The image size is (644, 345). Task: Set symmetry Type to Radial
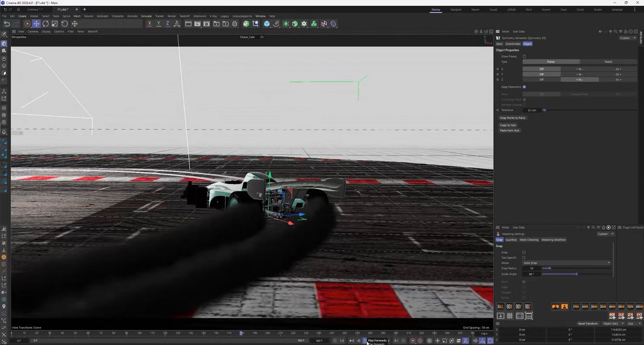(608, 62)
